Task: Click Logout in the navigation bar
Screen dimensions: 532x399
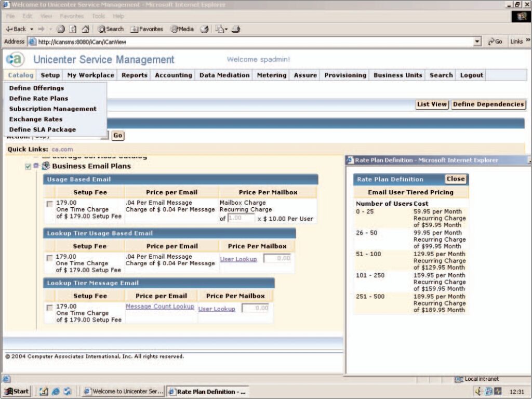Action: (471, 75)
